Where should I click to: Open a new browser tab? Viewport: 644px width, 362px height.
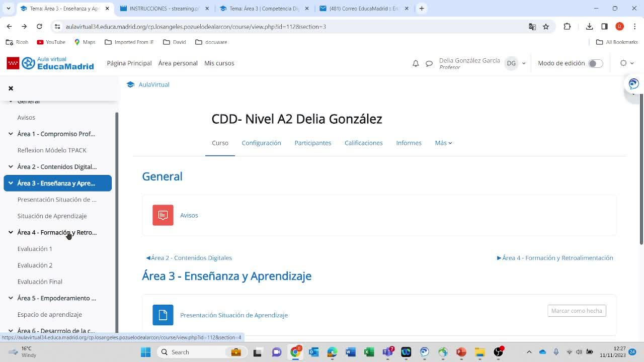click(x=422, y=8)
